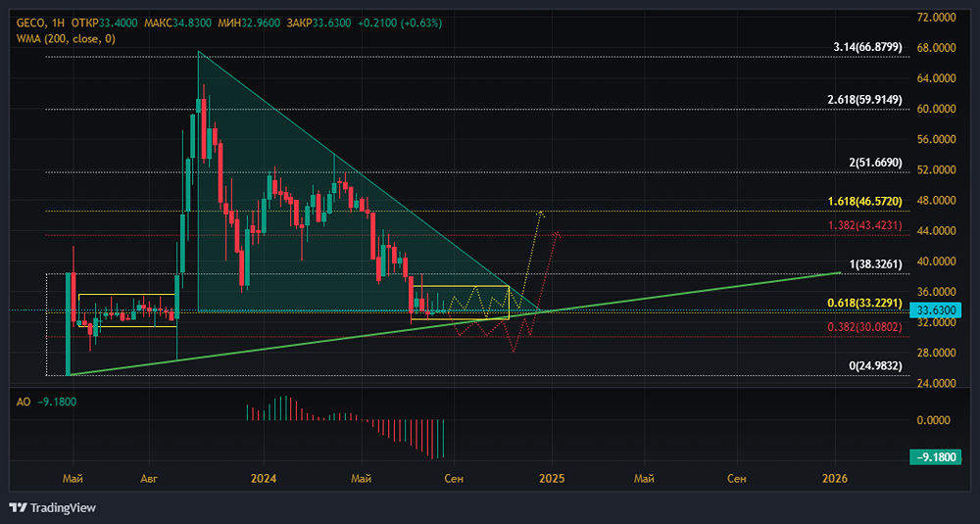Image resolution: width=980 pixels, height=524 pixels.
Task: Click the 72.0000 price axis label
Action: pyautogui.click(x=934, y=18)
